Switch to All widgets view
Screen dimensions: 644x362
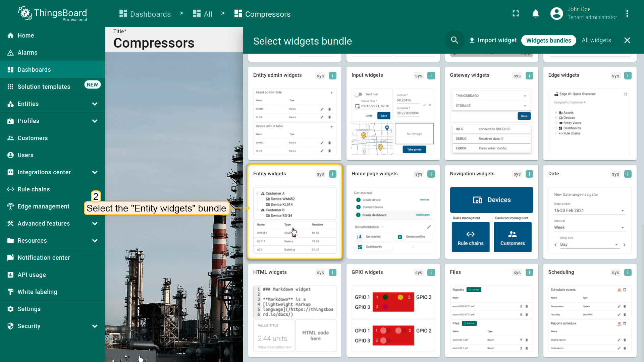point(596,40)
